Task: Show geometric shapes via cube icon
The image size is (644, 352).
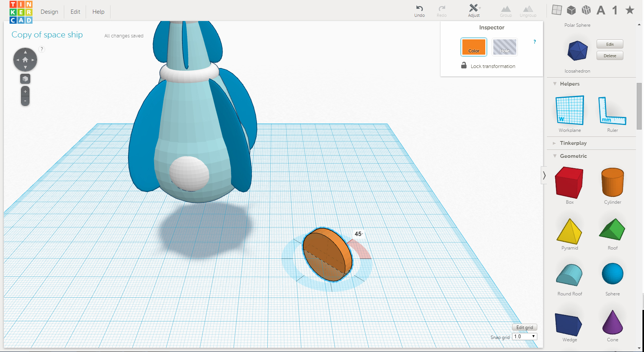Action: pyautogui.click(x=571, y=10)
